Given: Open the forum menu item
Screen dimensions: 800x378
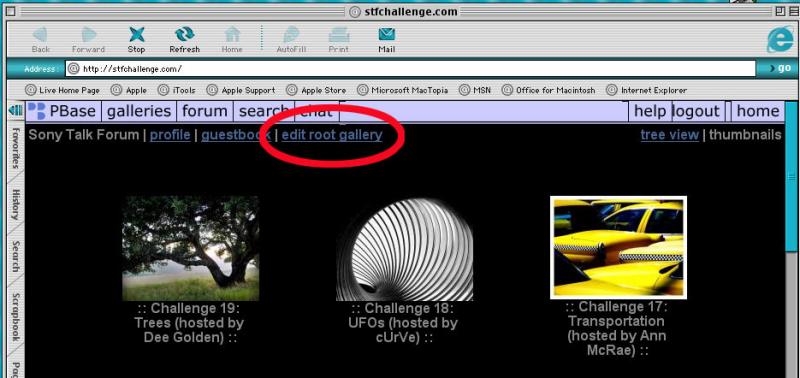Looking at the screenshot, I should pyautogui.click(x=205, y=111).
